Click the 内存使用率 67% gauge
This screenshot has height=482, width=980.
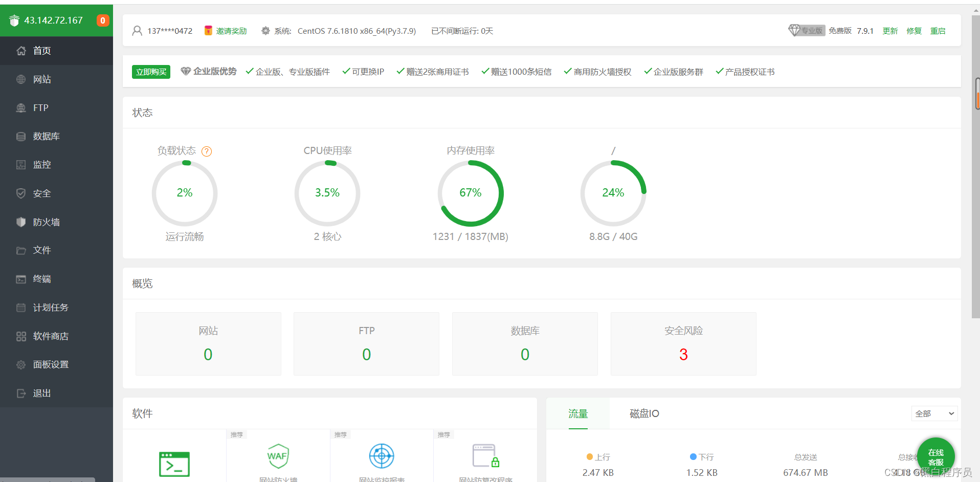pyautogui.click(x=471, y=193)
